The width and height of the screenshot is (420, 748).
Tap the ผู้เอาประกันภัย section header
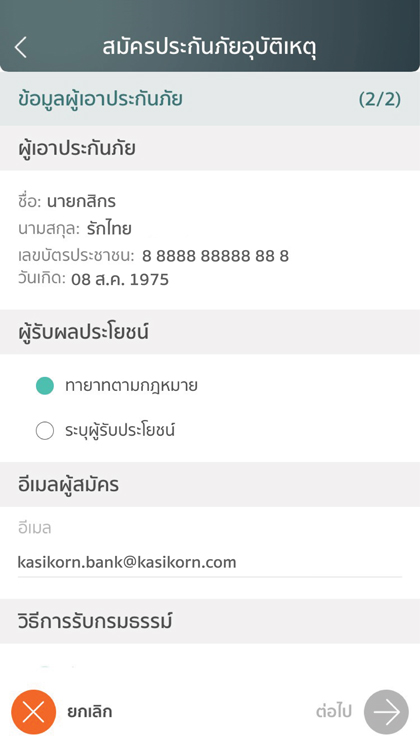(x=77, y=148)
